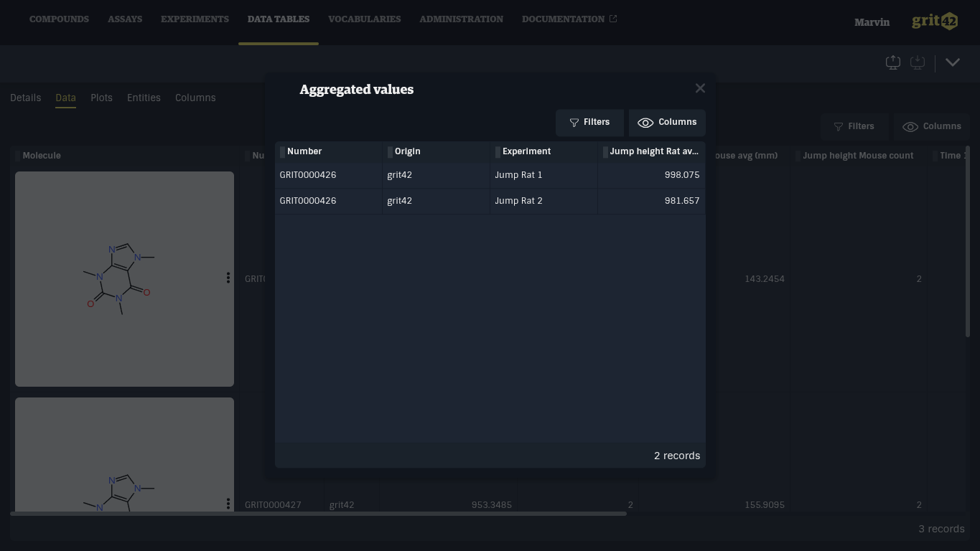Switch to the Plots tab
980x551 pixels.
point(101,98)
